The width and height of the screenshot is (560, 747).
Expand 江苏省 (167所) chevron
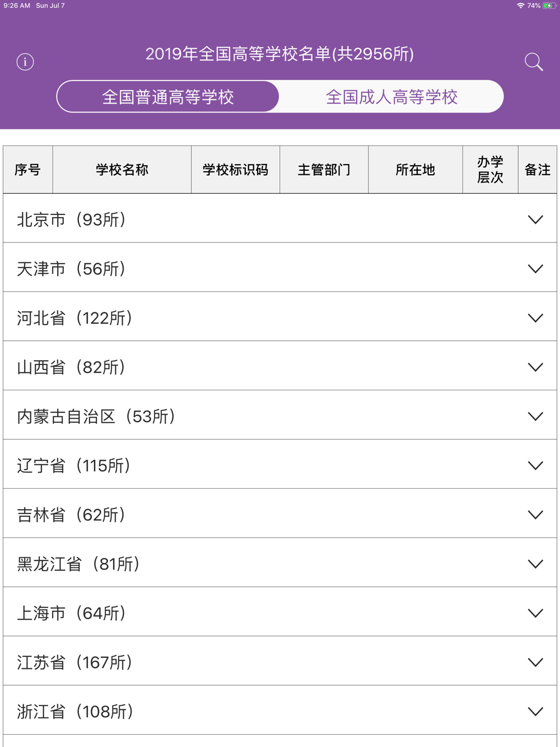coord(535,662)
